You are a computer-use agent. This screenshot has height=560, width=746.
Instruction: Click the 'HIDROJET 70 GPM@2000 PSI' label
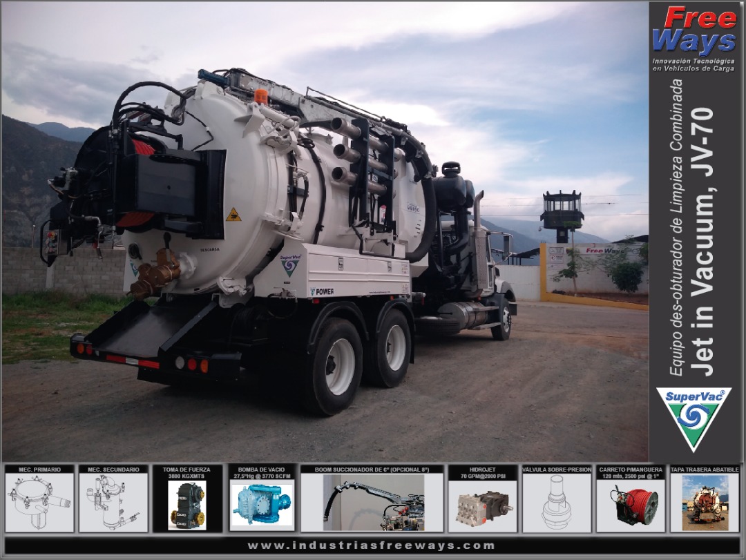(x=482, y=472)
